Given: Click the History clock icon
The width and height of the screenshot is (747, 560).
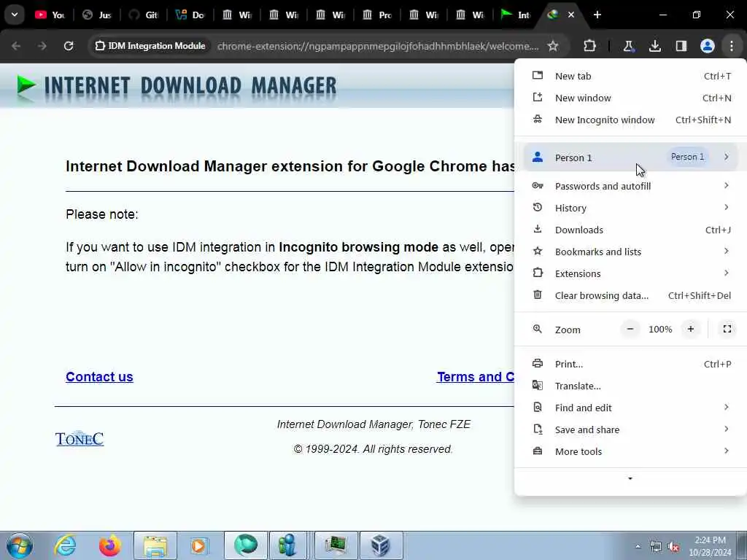Looking at the screenshot, I should coord(538,208).
